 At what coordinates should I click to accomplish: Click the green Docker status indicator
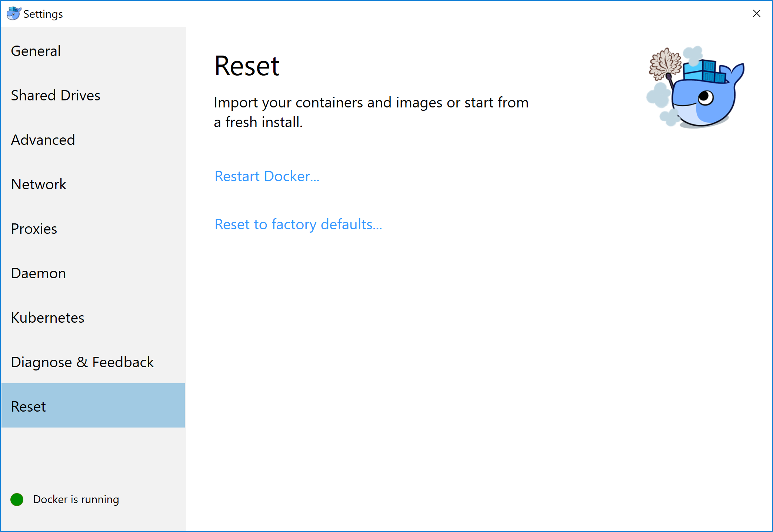[x=17, y=499]
